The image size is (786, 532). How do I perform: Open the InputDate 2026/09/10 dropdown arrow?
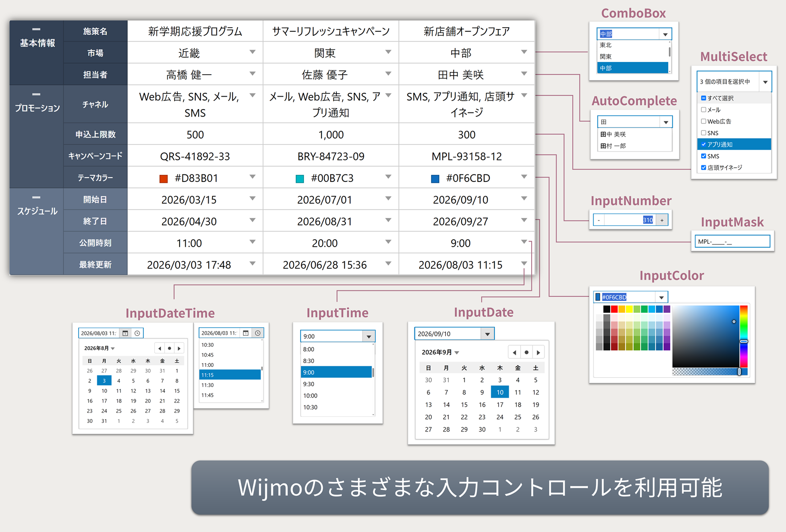click(x=487, y=334)
